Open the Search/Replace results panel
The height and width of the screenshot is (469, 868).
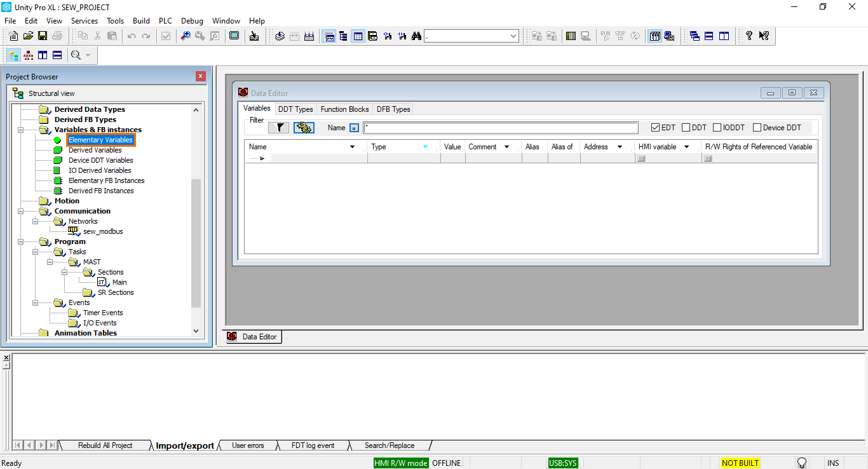[x=390, y=445]
